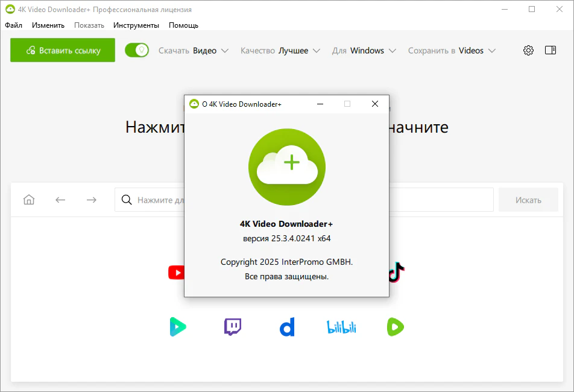Maximize the main 4K Video Downloader+ window
Image resolution: width=574 pixels, height=392 pixels.
coord(532,9)
